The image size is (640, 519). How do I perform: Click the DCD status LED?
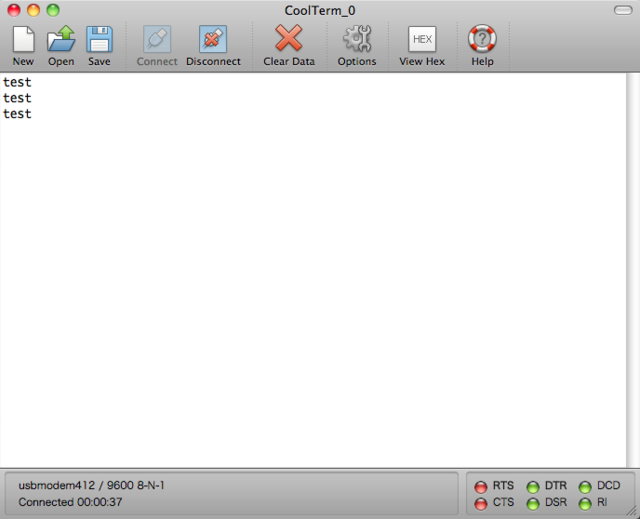click(x=585, y=487)
